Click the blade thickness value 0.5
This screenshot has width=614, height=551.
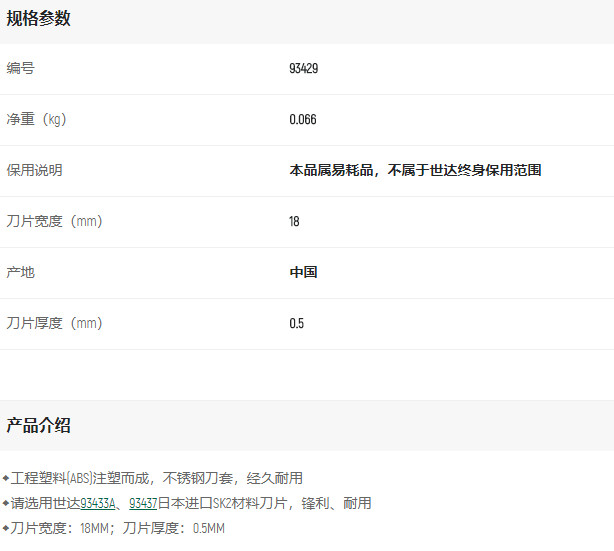[296, 324]
